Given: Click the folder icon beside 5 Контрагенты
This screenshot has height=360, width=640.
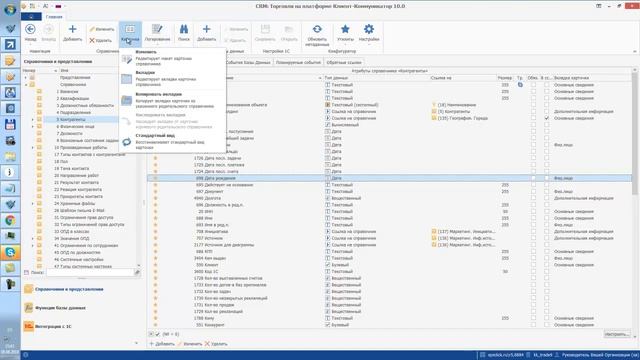Looking at the screenshot, I should 39,120.
